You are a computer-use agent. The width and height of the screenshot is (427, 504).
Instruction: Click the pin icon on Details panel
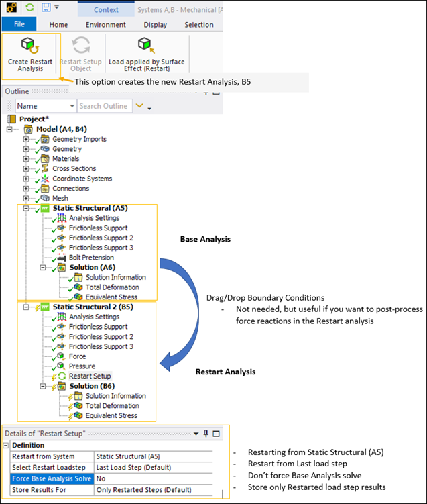pos(206,434)
